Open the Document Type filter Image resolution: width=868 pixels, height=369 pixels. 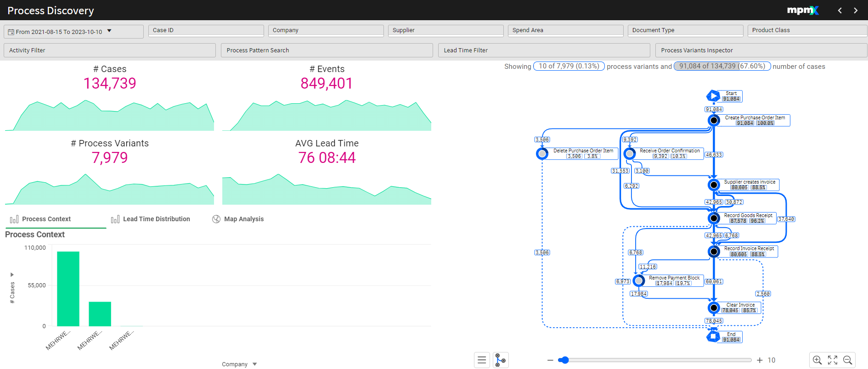click(x=685, y=30)
